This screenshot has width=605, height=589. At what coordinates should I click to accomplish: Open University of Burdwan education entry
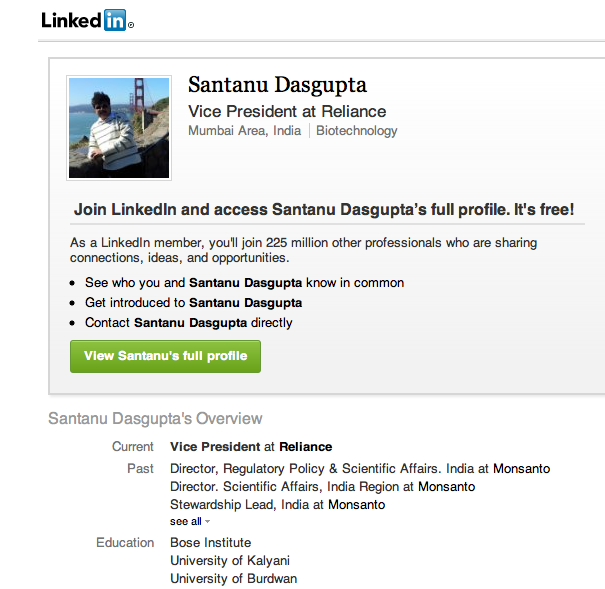tap(233, 579)
